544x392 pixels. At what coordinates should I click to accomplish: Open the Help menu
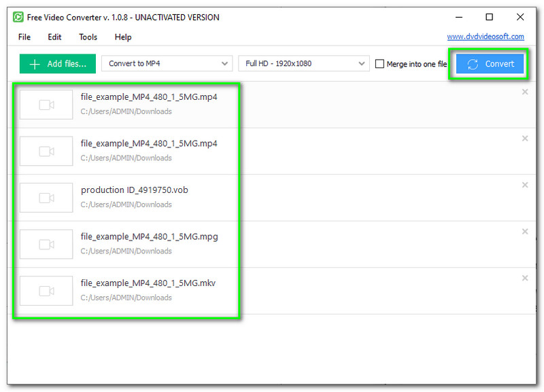coord(123,37)
